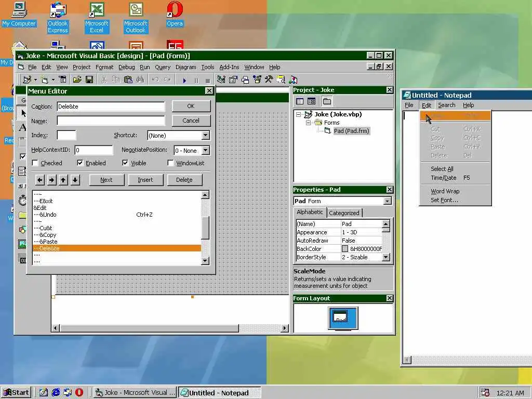Click the Visual Component Manager icon
The height and width of the screenshot is (399, 532).
tap(293, 79)
